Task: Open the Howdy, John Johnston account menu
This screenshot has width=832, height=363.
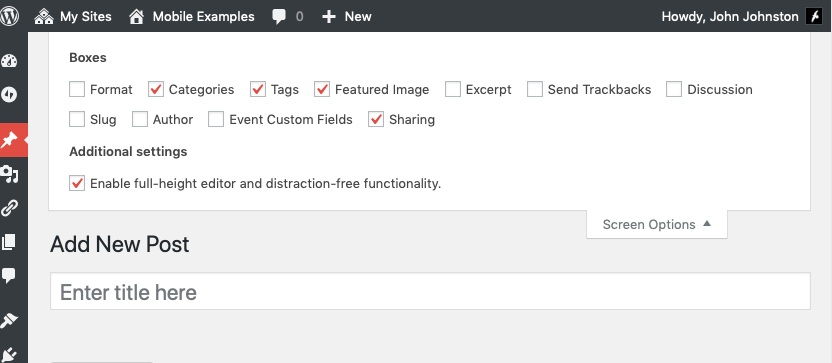Action: 742,16
